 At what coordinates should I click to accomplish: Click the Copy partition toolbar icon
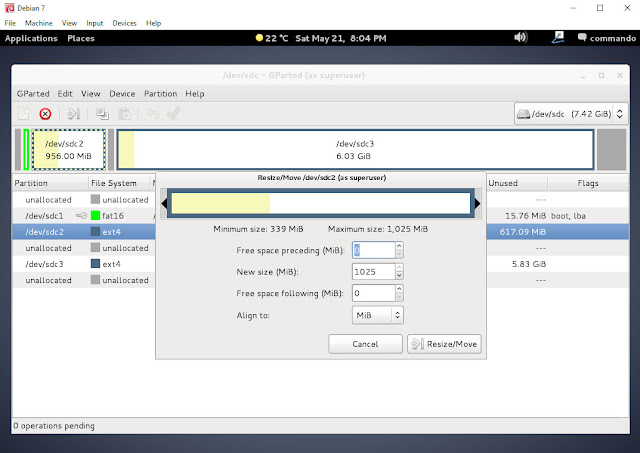[102, 113]
